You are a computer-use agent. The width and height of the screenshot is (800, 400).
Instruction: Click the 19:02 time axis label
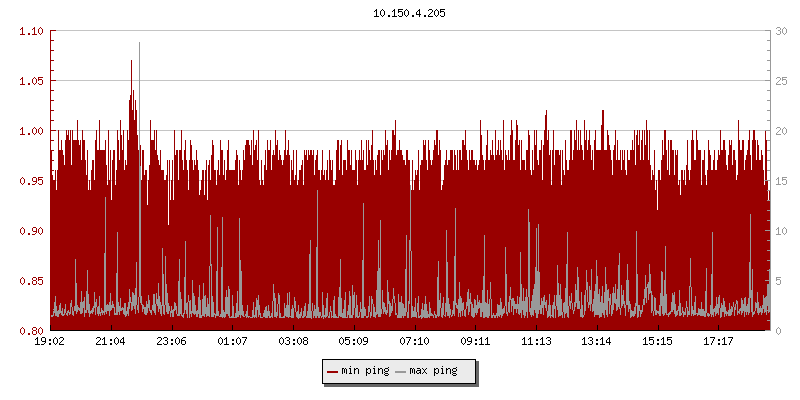[50, 342]
